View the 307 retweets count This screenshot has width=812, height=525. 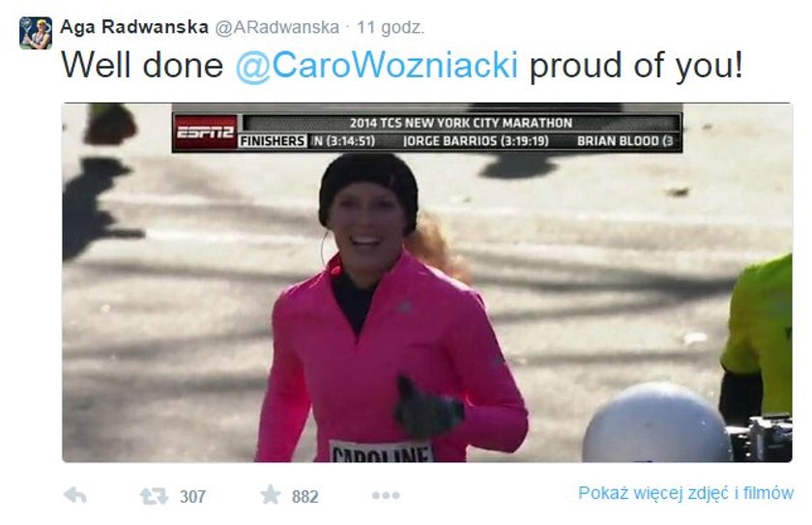(x=192, y=497)
